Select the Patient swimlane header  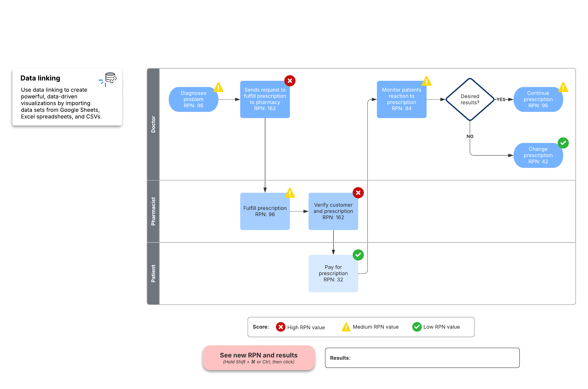[x=153, y=273]
